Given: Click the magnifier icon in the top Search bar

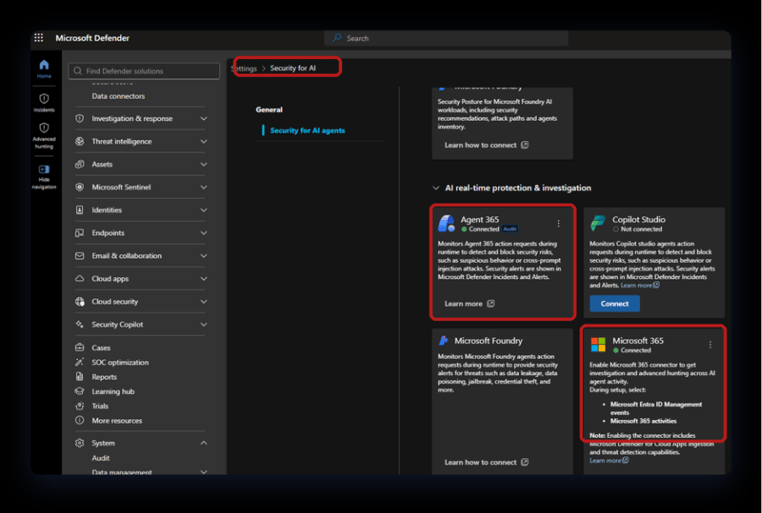Looking at the screenshot, I should point(336,38).
